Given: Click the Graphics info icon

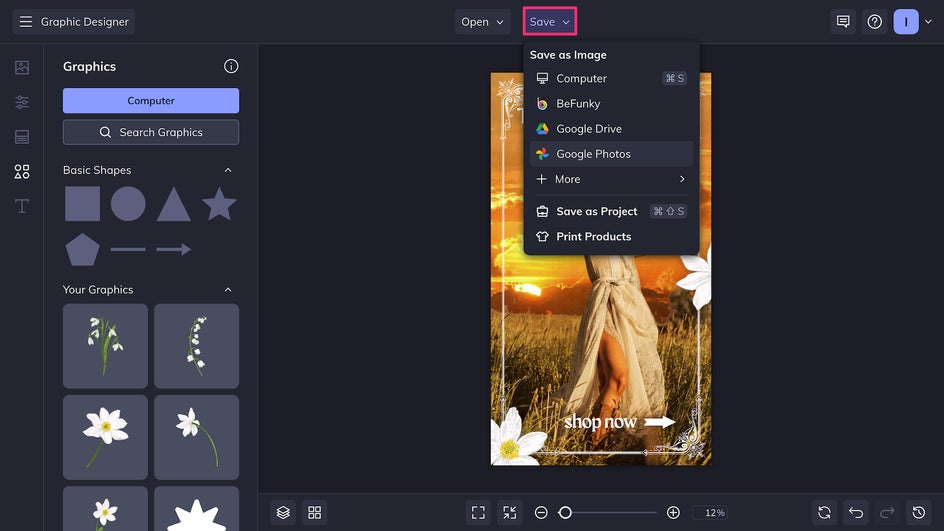Looking at the screenshot, I should click(231, 66).
